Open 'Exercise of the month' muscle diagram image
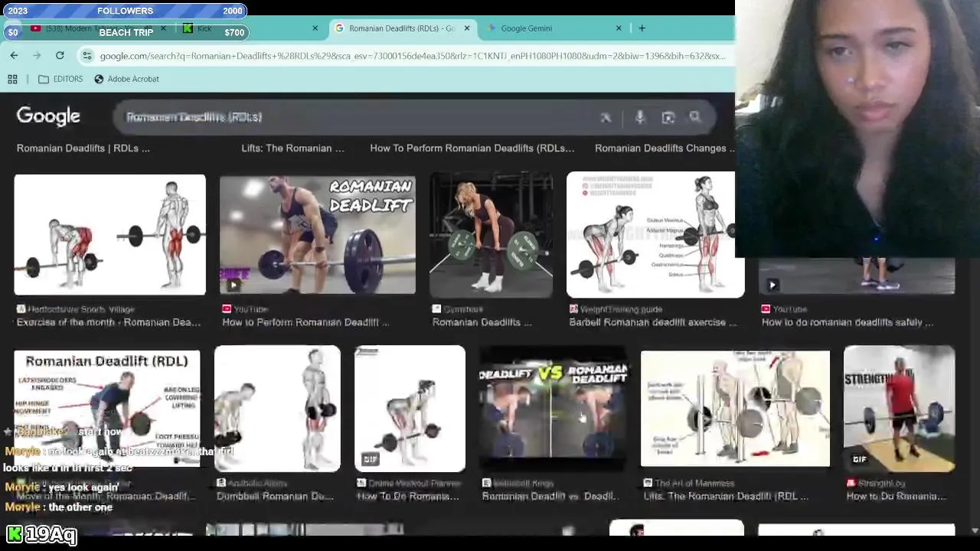980x551 pixels. (x=109, y=235)
